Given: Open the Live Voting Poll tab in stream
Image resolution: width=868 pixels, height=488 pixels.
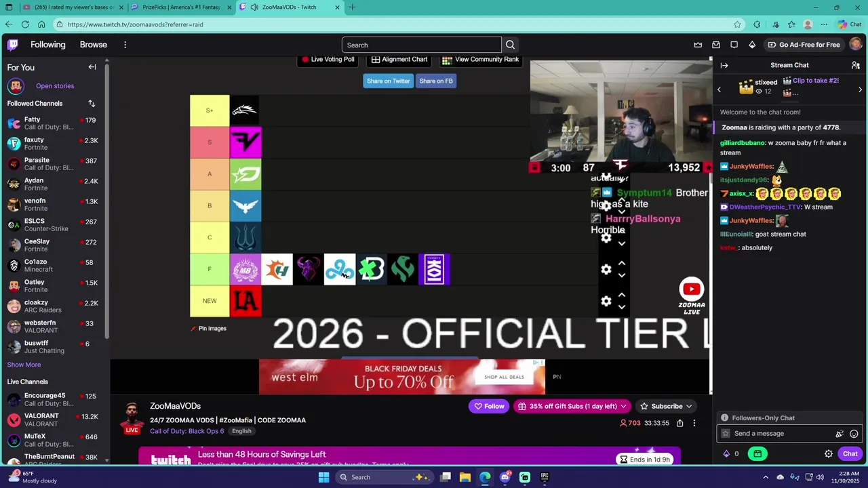Looking at the screenshot, I should [x=328, y=60].
